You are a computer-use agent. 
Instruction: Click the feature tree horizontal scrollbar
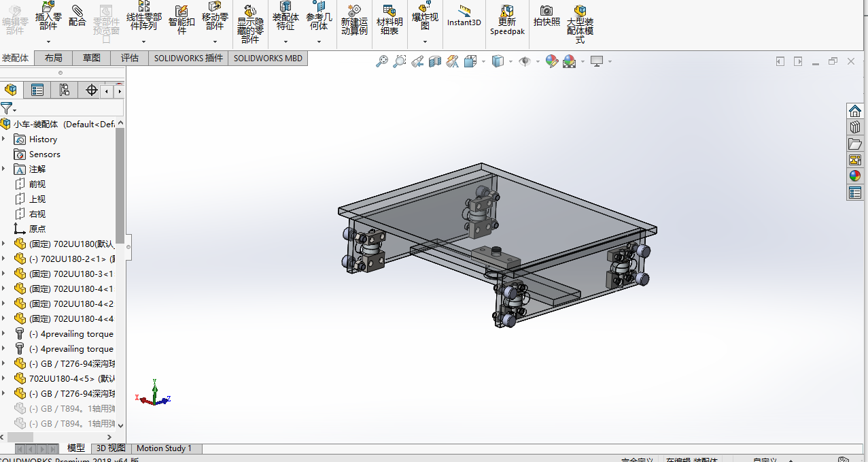click(19, 437)
